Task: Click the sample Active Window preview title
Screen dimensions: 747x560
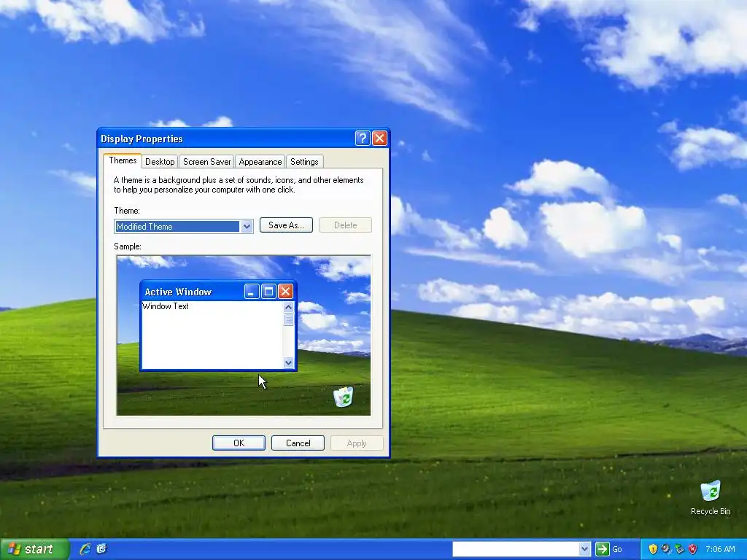Action: (178, 292)
